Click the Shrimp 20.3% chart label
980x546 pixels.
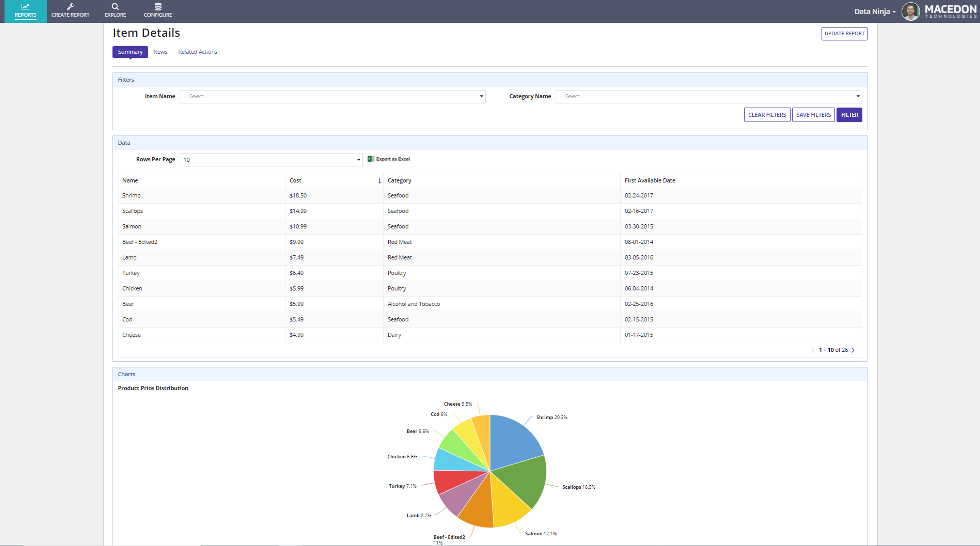point(552,417)
